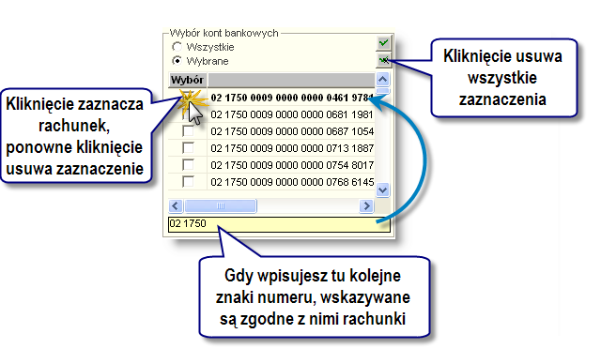Select the Wybrane radio button
This screenshot has height=364, width=601.
pyautogui.click(x=177, y=60)
